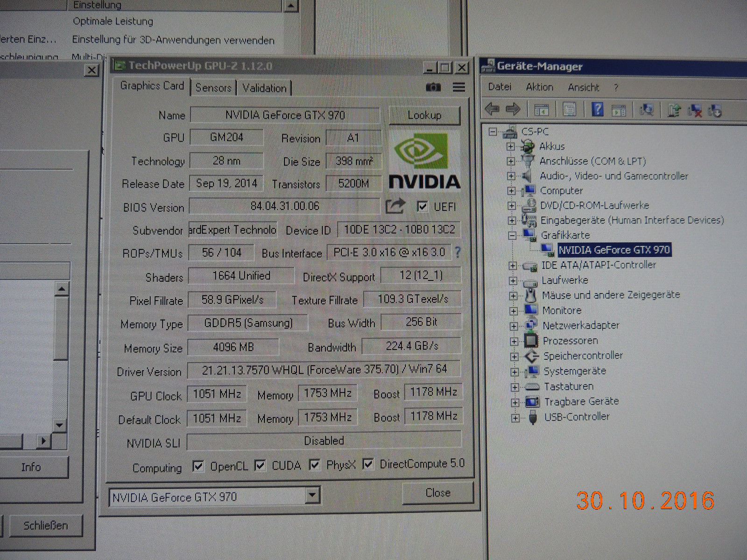Image resolution: width=747 pixels, height=560 pixels.
Task: Expand the Computer node
Action: 511,191
